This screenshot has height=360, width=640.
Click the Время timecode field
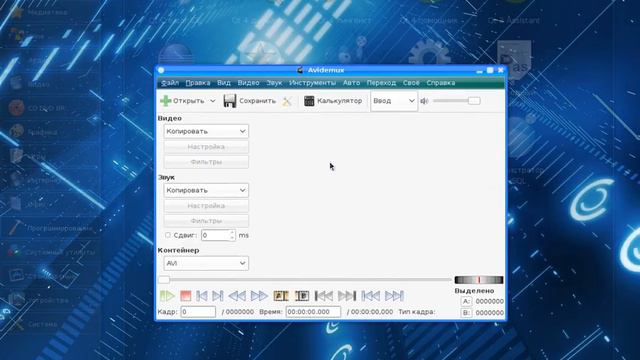tap(313, 312)
